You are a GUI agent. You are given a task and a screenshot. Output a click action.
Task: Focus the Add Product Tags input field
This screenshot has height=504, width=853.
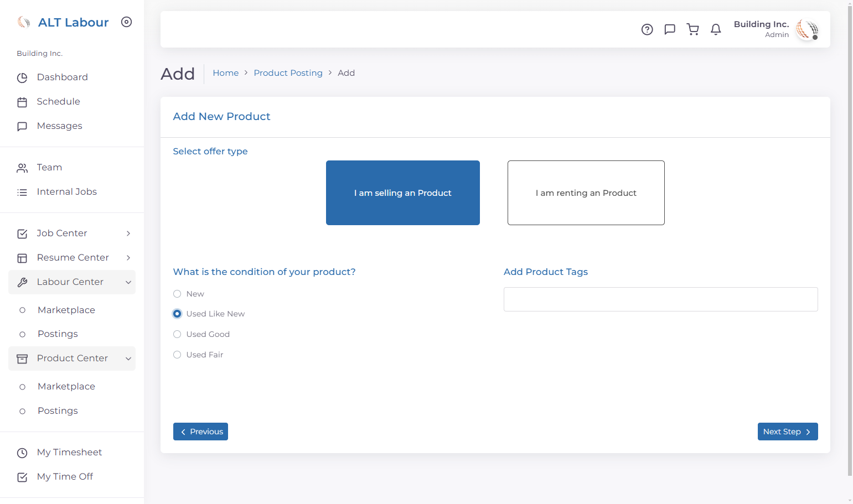click(x=661, y=299)
